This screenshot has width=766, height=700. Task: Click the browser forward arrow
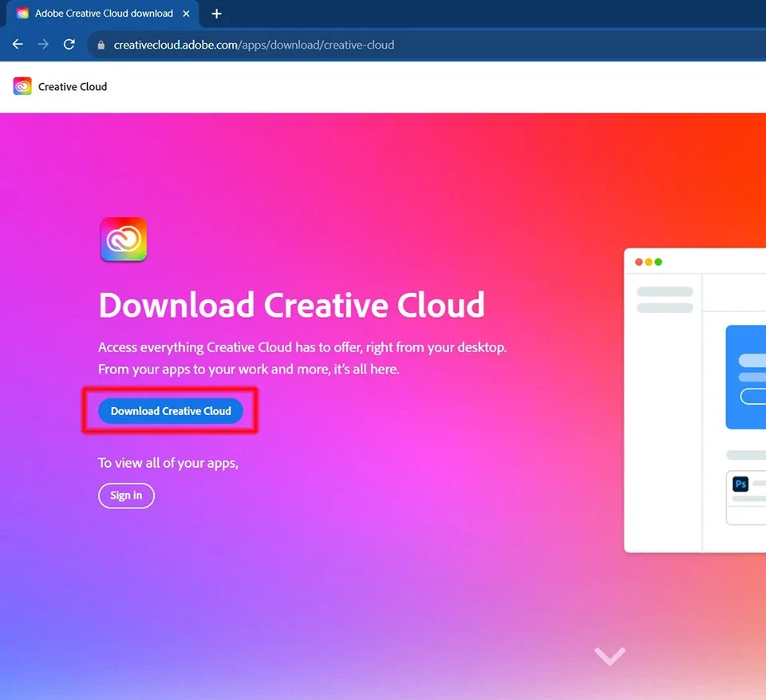point(43,45)
